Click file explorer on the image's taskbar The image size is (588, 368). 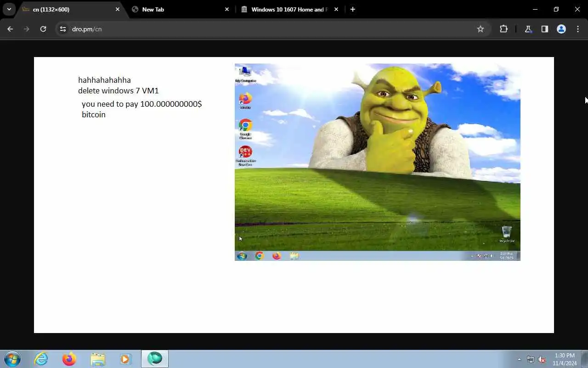[294, 256]
